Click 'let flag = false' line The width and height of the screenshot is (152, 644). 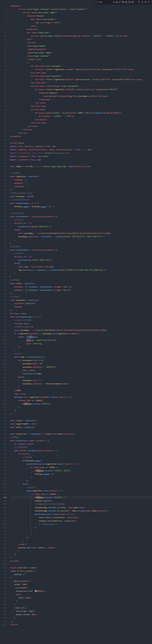click(x=18, y=314)
